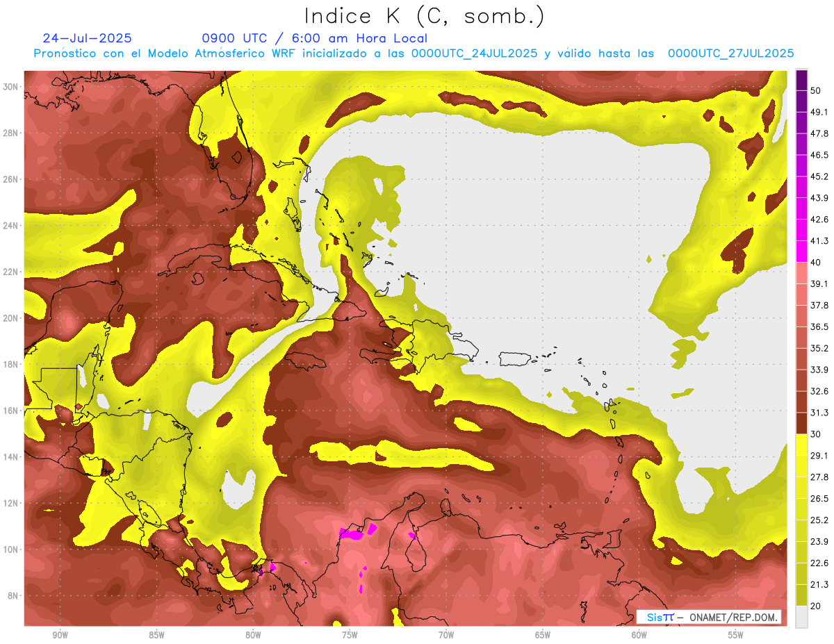Click the colorbar value 29.1
This screenshot has height=644, width=834.
819,456
